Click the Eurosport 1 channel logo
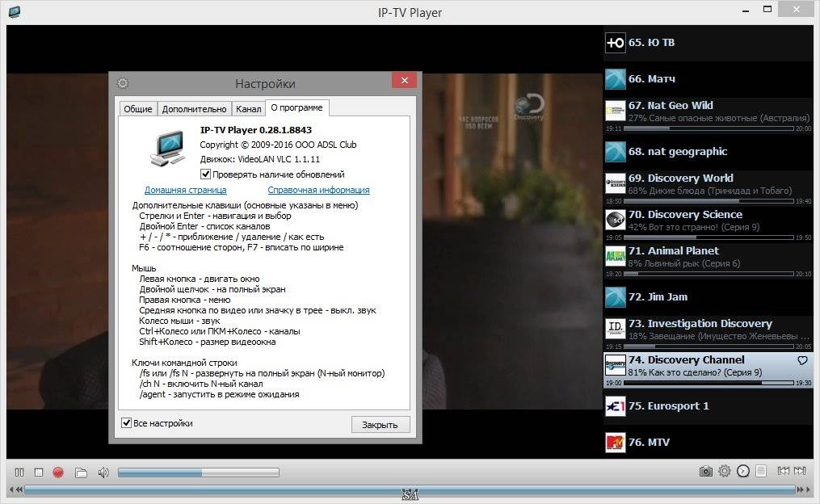Screen dimensions: 820x504 pyautogui.click(x=616, y=406)
